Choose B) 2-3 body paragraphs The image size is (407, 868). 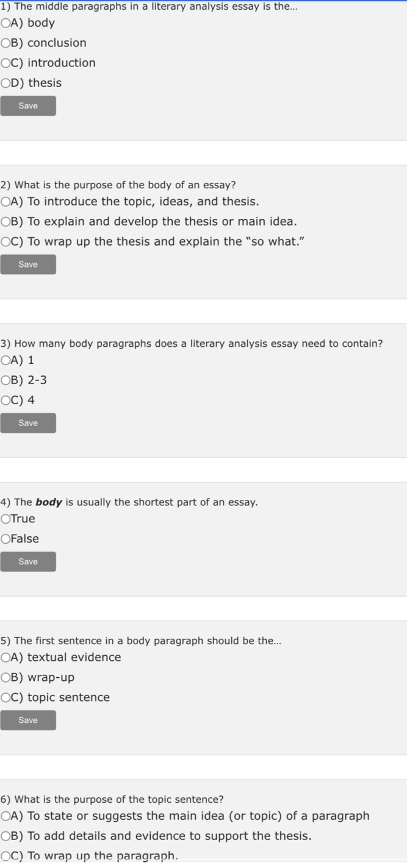pos(5,381)
